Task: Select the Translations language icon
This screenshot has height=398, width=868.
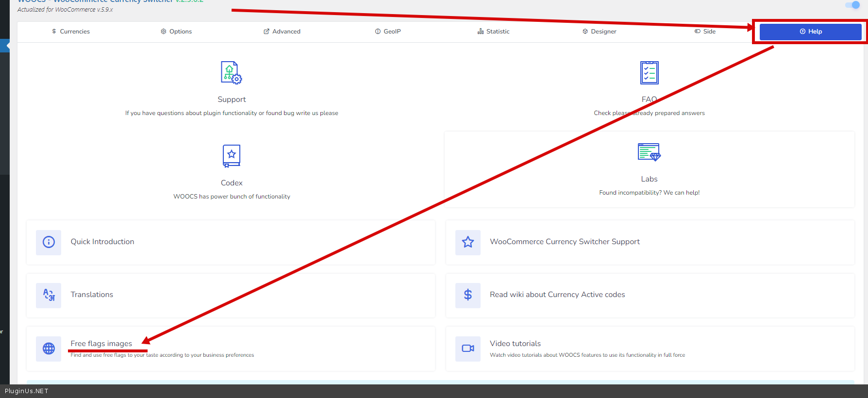Action: click(x=49, y=295)
